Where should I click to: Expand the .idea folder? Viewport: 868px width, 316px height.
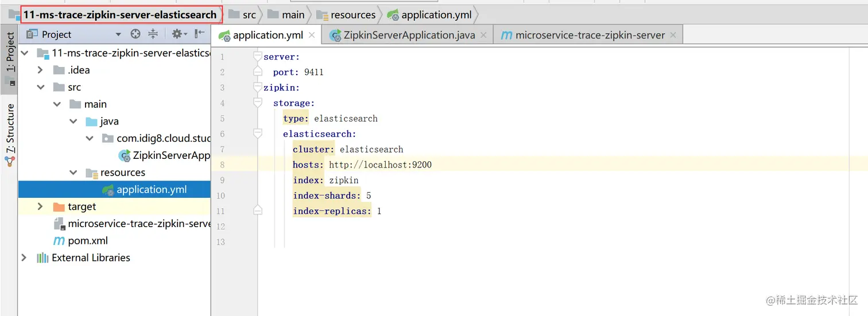pyautogui.click(x=40, y=70)
